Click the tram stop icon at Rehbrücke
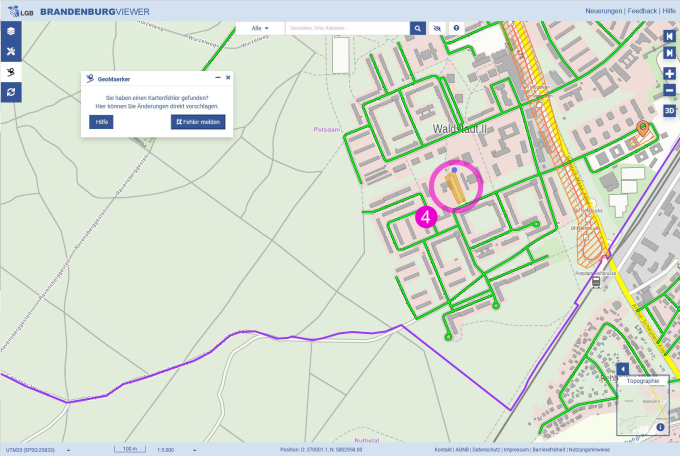The width and height of the screenshot is (680, 456). coord(596,282)
